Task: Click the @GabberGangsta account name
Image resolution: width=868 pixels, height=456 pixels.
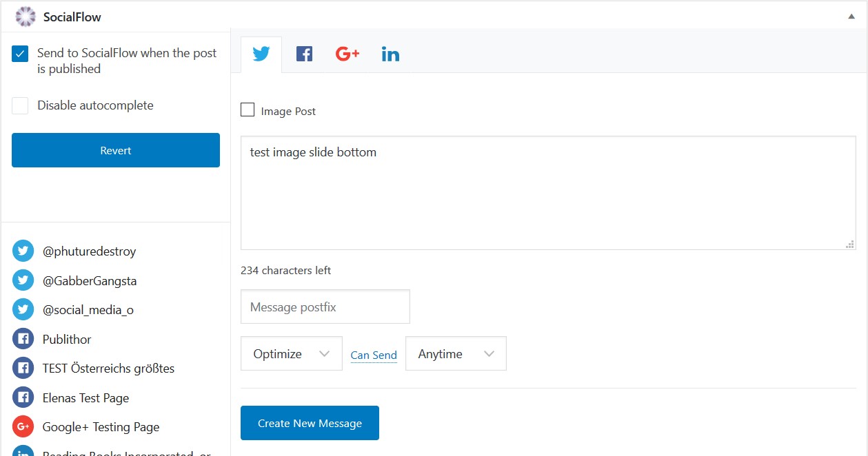Action: click(90, 281)
